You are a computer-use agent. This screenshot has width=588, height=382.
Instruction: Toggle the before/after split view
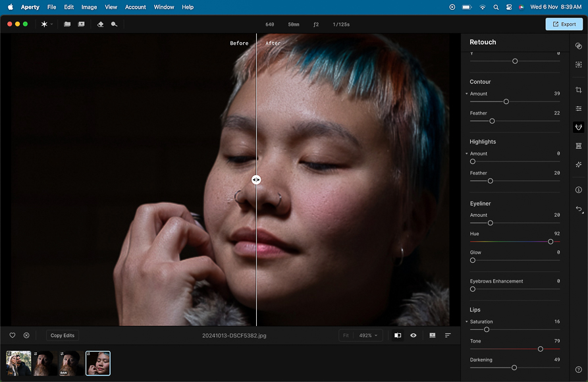point(398,335)
